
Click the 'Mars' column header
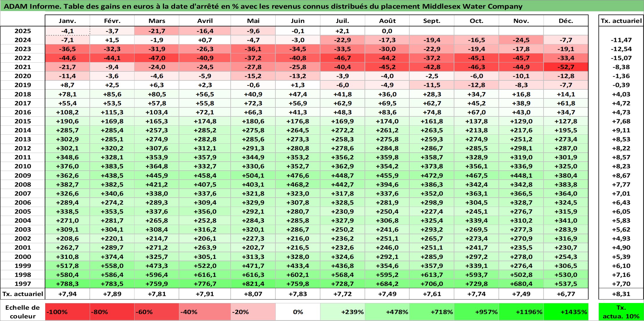157,21
